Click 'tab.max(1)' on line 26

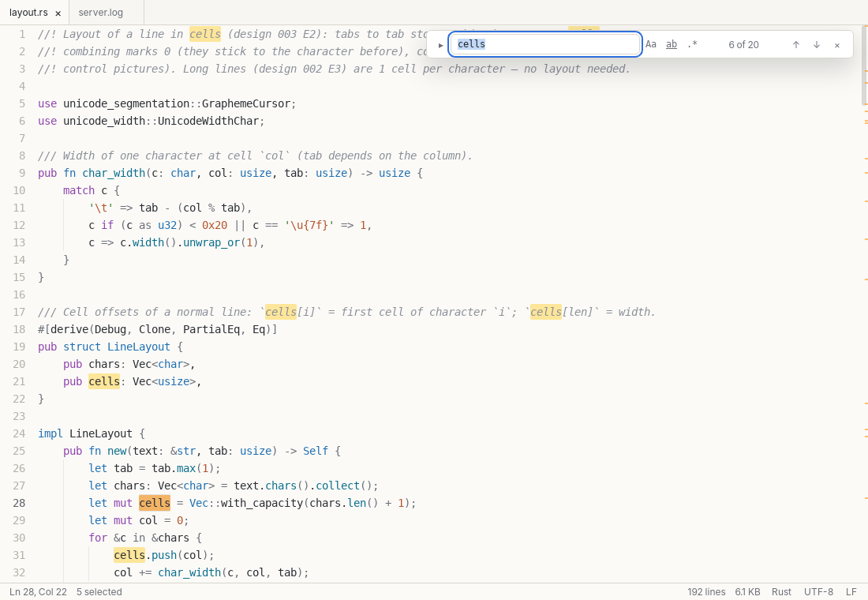pyautogui.click(x=183, y=469)
